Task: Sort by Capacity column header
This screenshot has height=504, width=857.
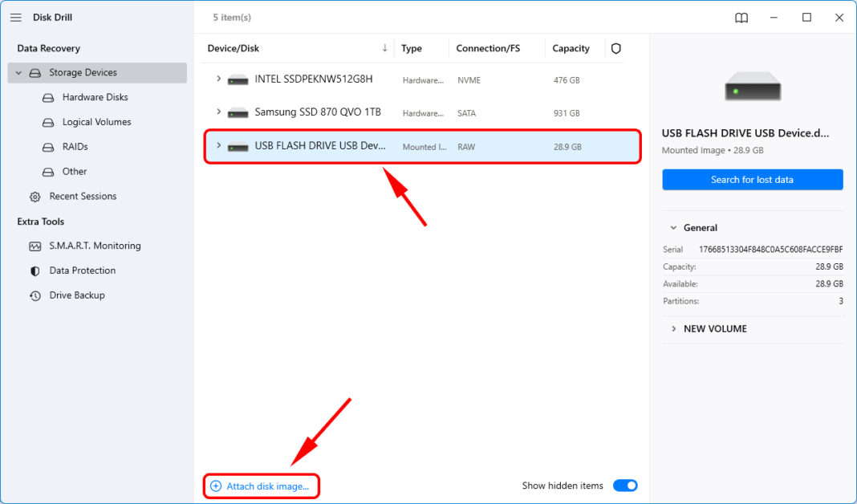Action: (x=571, y=48)
